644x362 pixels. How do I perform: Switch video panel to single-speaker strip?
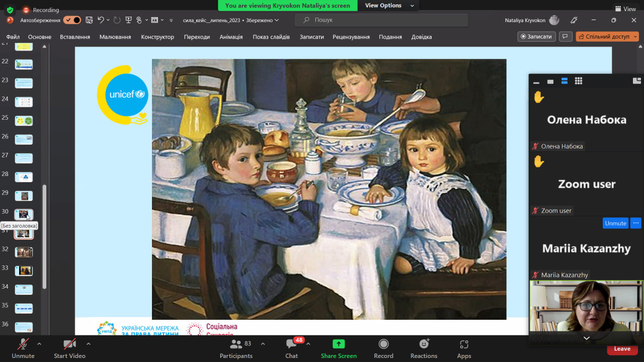pyautogui.click(x=550, y=81)
